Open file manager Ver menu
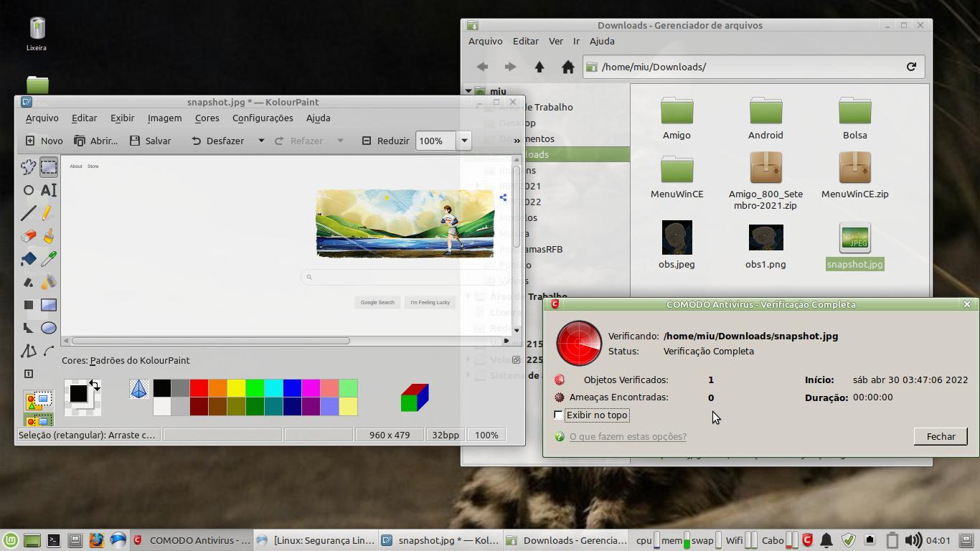 (x=556, y=41)
